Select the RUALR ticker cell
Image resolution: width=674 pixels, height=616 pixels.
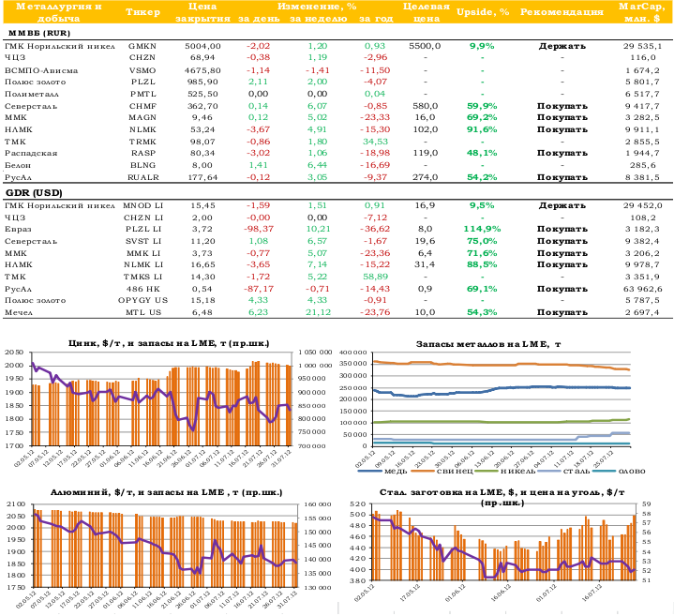click(x=143, y=177)
